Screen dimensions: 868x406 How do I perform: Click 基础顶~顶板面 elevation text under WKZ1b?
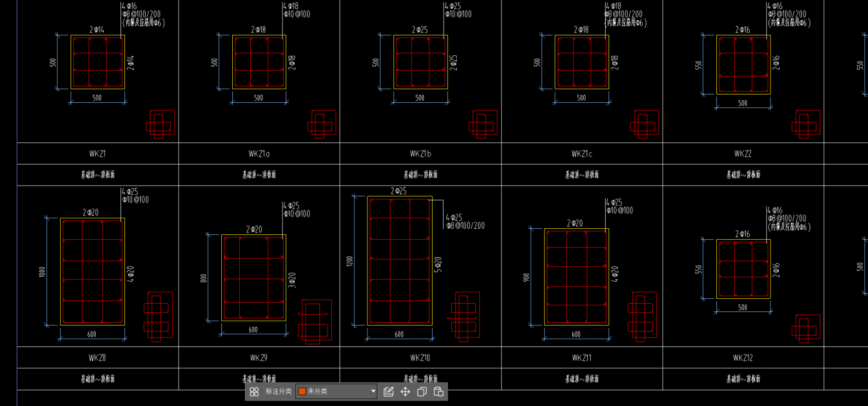pyautogui.click(x=421, y=175)
